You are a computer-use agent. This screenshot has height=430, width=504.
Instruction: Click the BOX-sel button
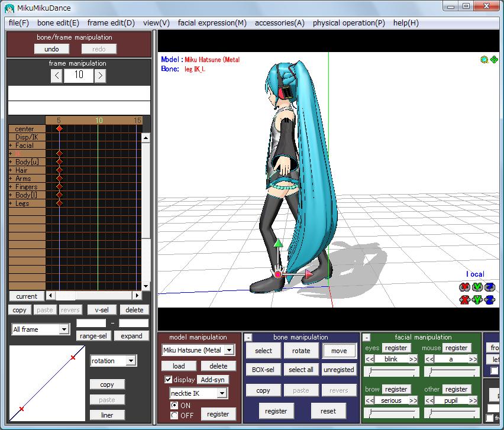(x=263, y=370)
